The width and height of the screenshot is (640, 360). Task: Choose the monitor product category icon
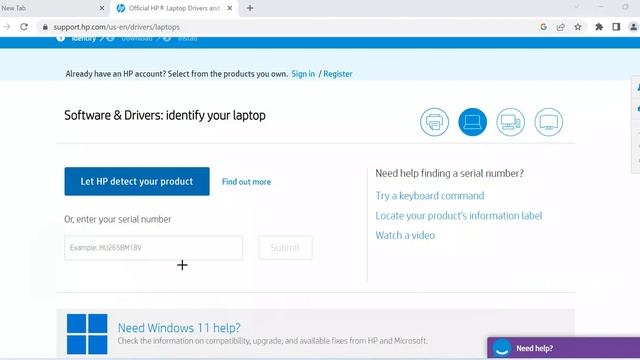point(549,122)
